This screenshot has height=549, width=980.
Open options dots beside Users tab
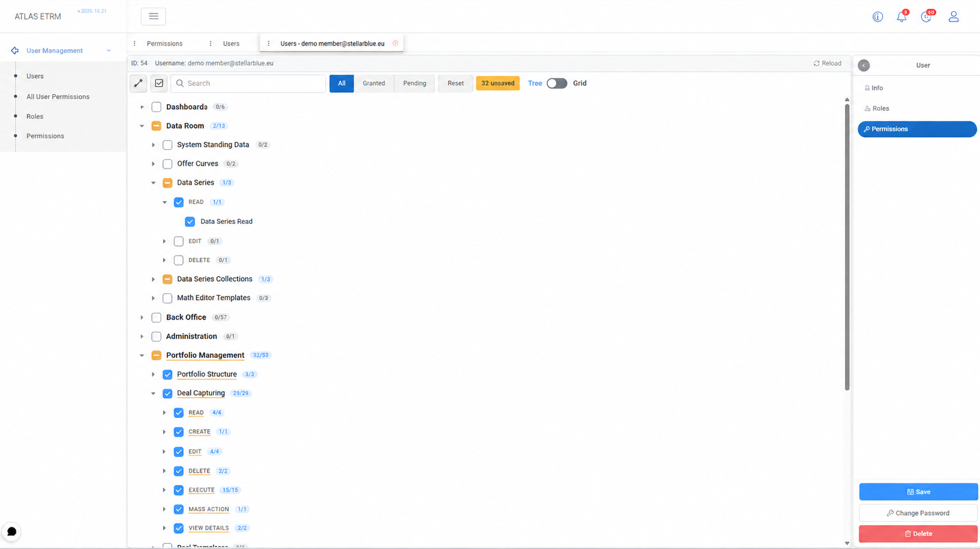click(x=211, y=43)
